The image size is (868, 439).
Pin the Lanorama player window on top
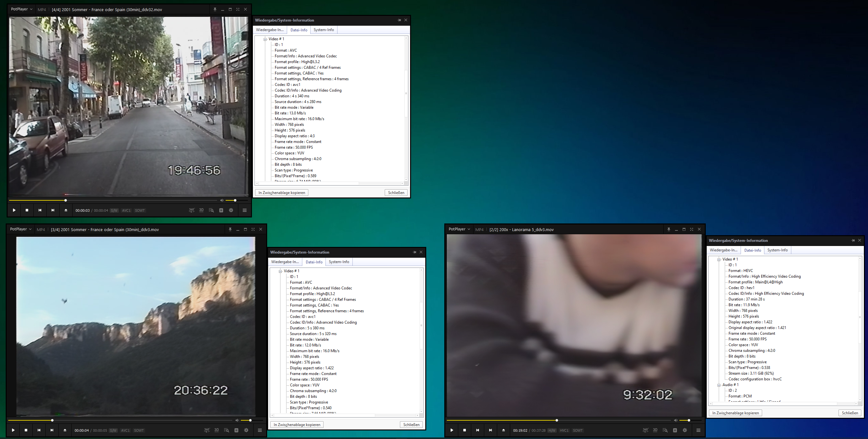pyautogui.click(x=669, y=229)
